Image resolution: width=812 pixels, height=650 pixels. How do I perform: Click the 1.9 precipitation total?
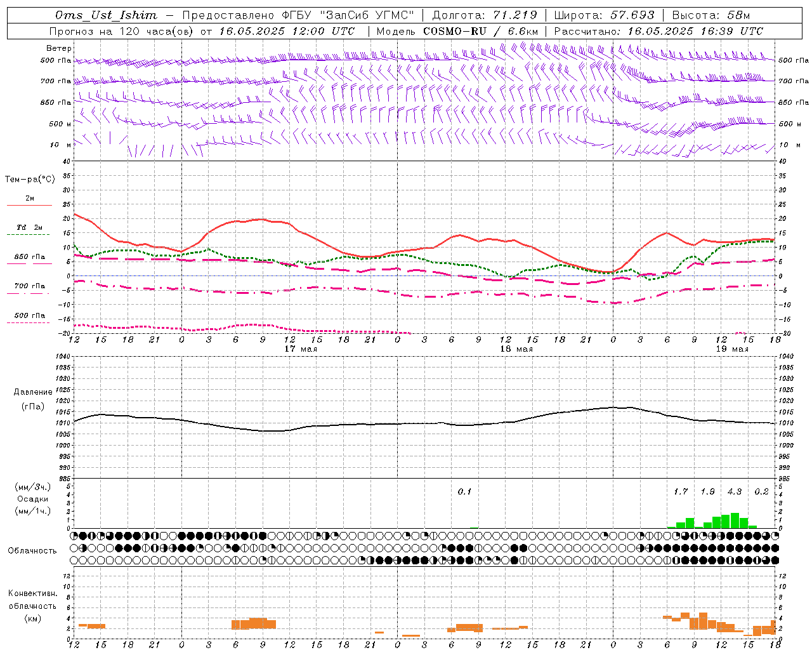(x=708, y=491)
